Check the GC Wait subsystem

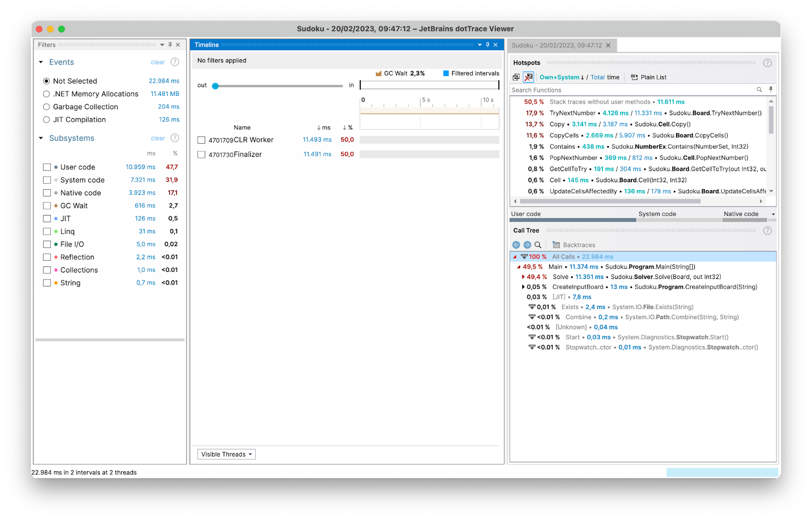click(x=47, y=205)
